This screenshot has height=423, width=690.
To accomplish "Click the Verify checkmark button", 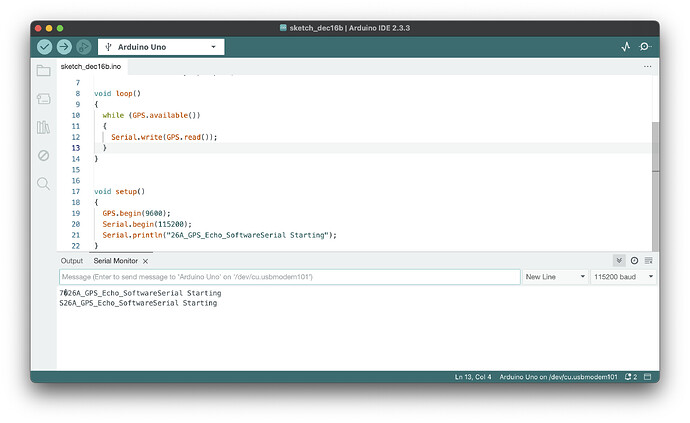I will tap(44, 47).
